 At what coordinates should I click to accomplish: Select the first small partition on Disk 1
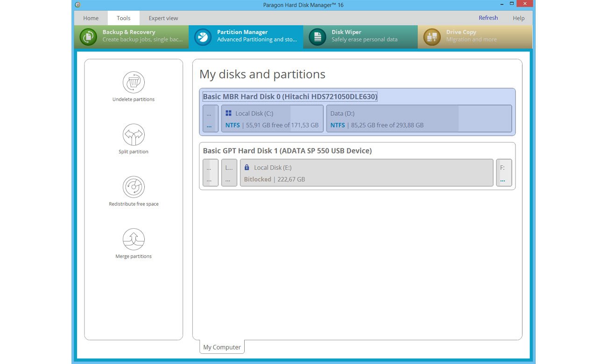coord(211,173)
